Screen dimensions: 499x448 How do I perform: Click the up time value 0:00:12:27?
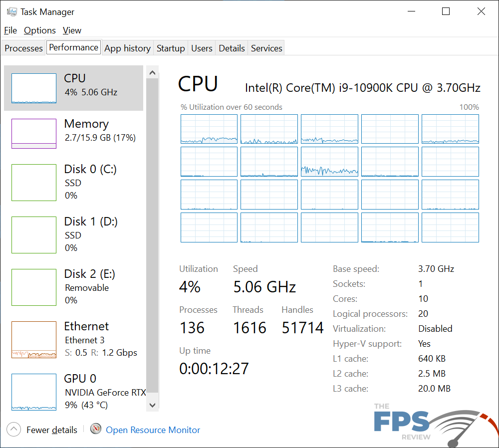tap(214, 369)
